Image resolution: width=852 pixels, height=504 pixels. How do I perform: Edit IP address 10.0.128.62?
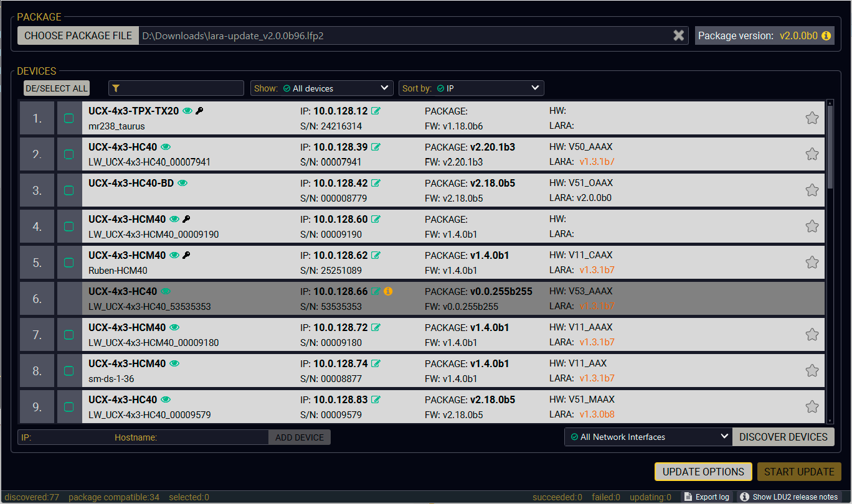[376, 255]
